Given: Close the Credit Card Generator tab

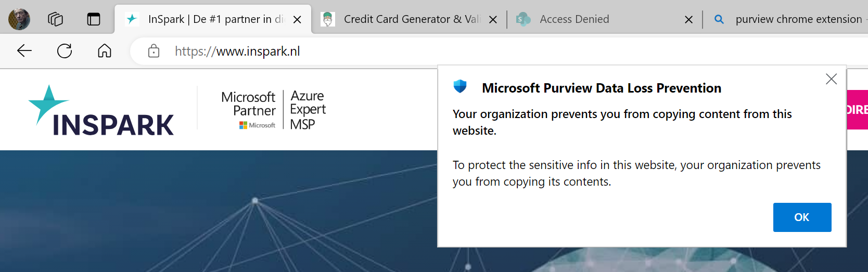Looking at the screenshot, I should 493,19.
